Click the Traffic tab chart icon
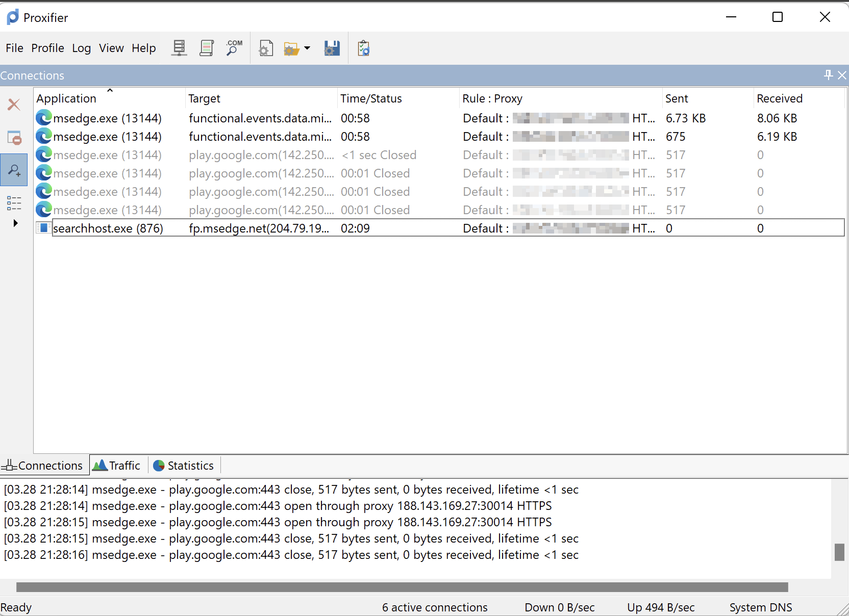Image resolution: width=849 pixels, height=616 pixels. pos(99,465)
